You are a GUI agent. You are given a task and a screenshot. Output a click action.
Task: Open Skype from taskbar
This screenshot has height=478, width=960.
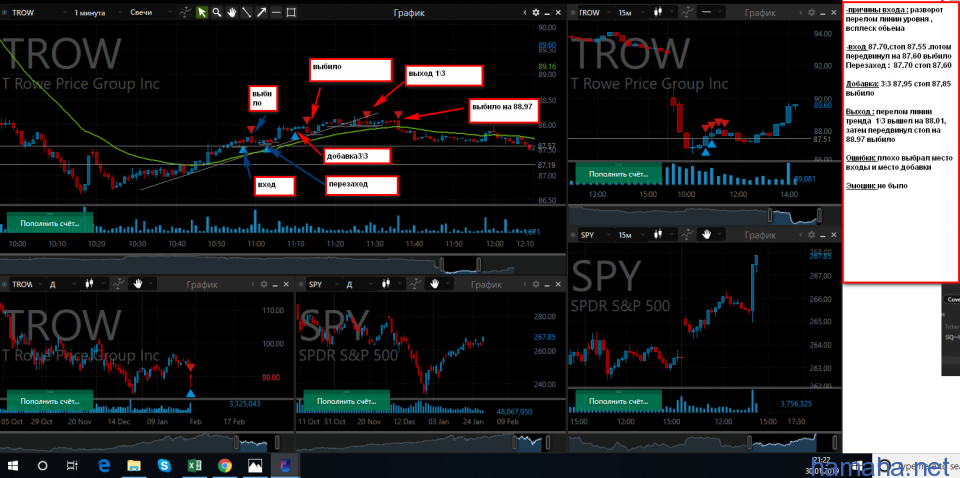[x=163, y=465]
